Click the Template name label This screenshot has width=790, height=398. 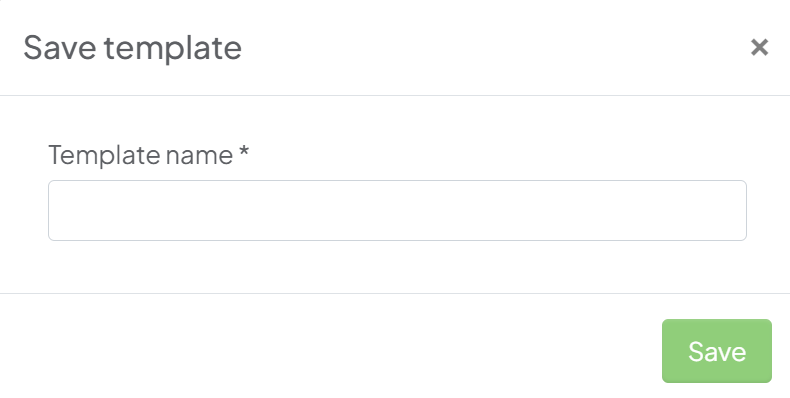(141, 154)
